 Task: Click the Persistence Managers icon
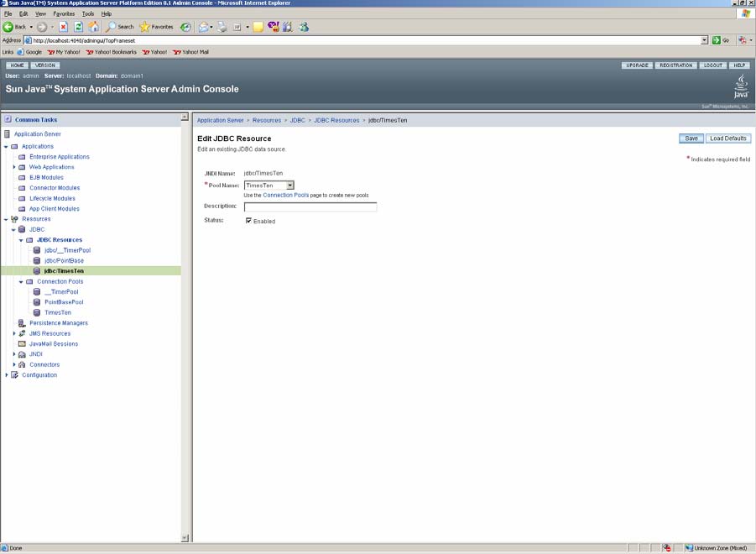(22, 323)
